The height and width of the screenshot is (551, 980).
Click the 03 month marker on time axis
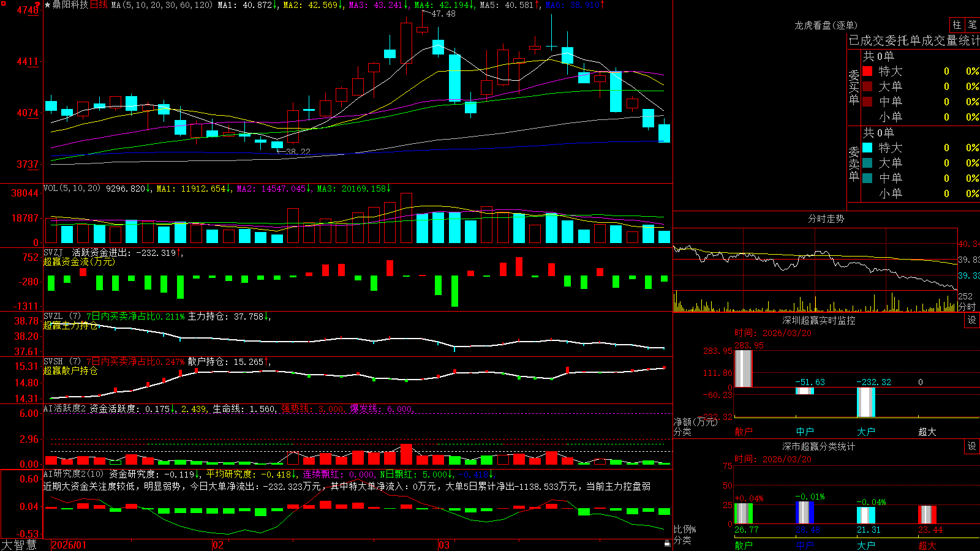tap(444, 545)
